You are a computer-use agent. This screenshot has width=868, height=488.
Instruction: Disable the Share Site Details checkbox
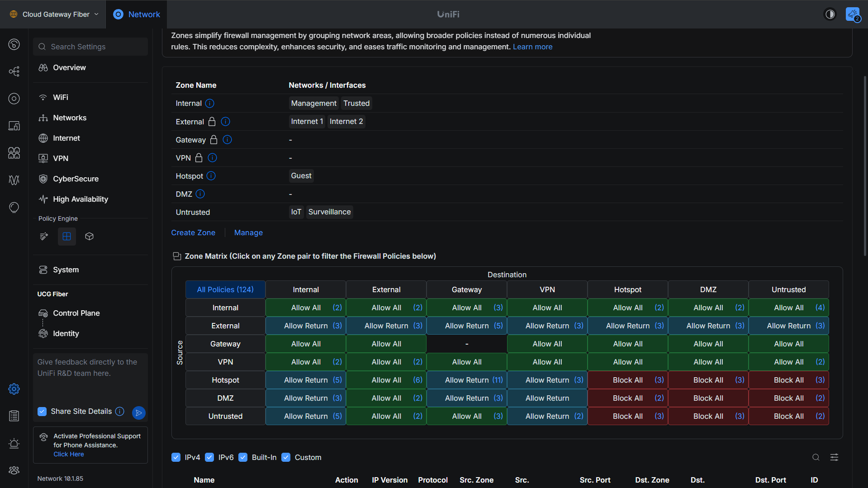pyautogui.click(x=42, y=411)
